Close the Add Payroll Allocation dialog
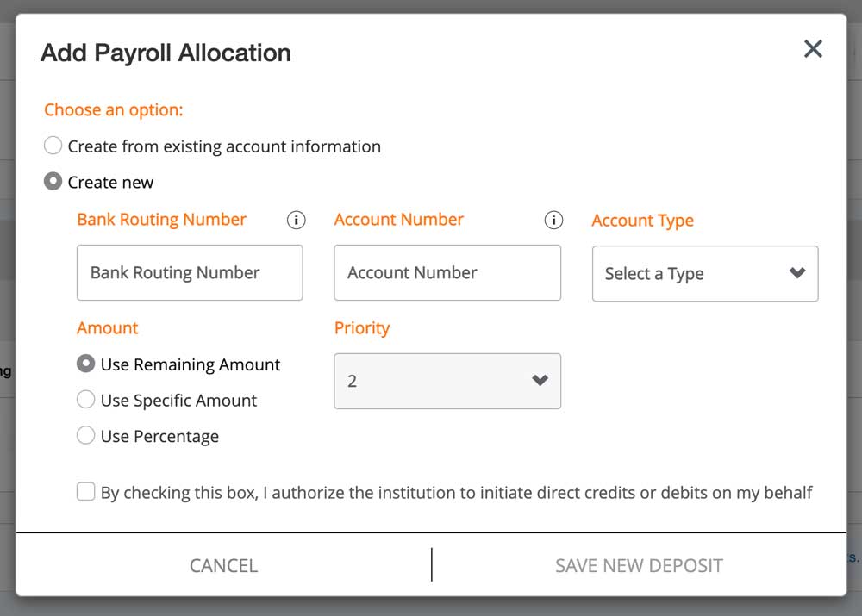The width and height of the screenshot is (862, 616). click(812, 48)
